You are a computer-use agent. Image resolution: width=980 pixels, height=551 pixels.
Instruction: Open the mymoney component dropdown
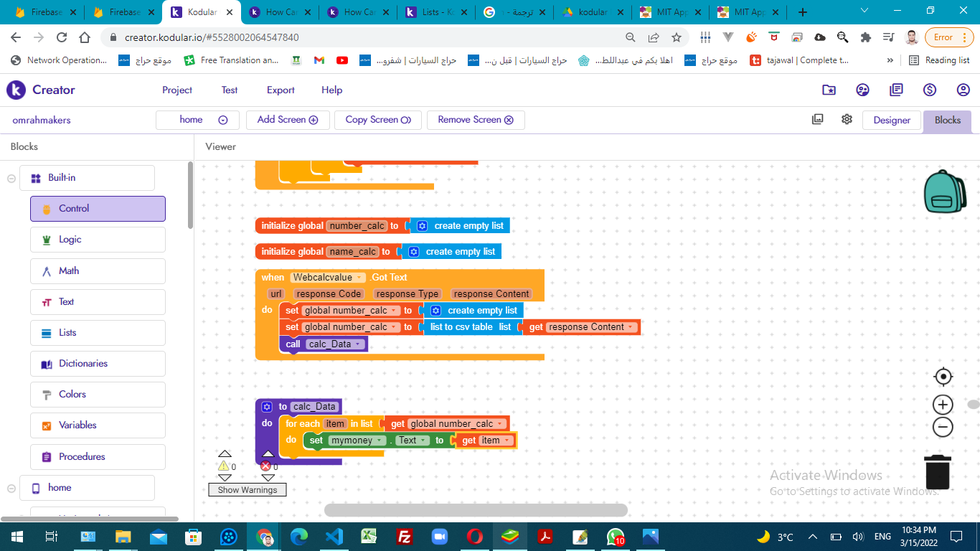click(x=357, y=441)
